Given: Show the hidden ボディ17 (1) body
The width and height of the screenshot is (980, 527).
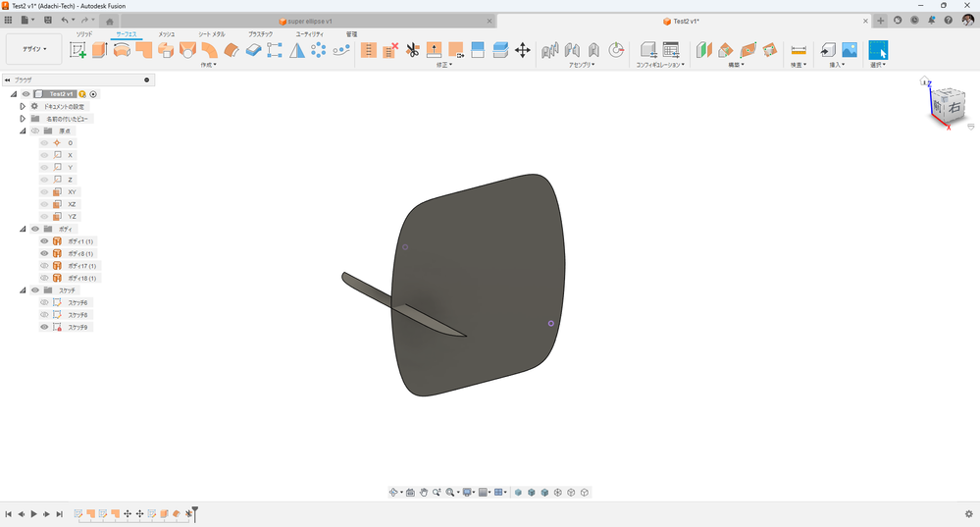Looking at the screenshot, I should click(x=44, y=266).
